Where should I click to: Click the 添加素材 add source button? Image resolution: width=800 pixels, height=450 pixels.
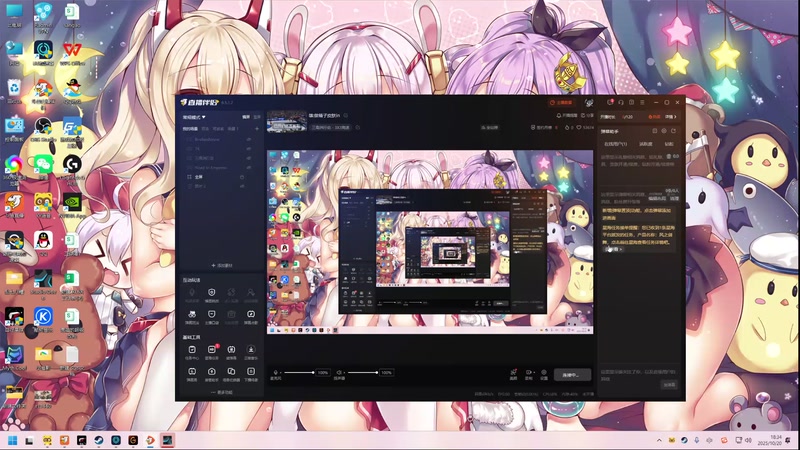[x=222, y=265]
